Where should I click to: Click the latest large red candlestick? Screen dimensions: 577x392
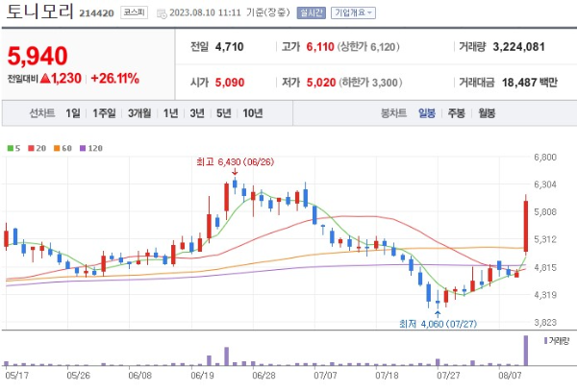click(526, 226)
